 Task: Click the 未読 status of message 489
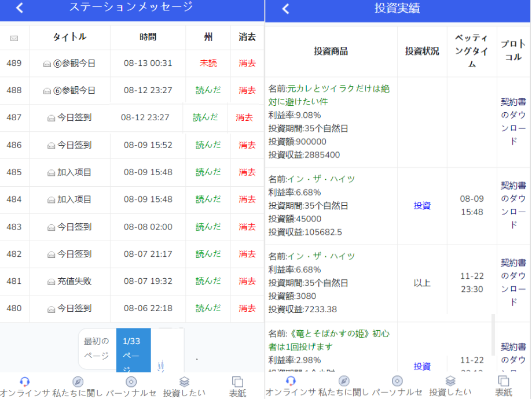pyautogui.click(x=208, y=63)
